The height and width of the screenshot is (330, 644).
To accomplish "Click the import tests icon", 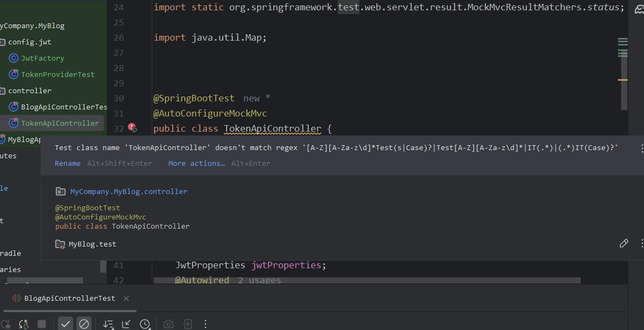I will point(187,324).
